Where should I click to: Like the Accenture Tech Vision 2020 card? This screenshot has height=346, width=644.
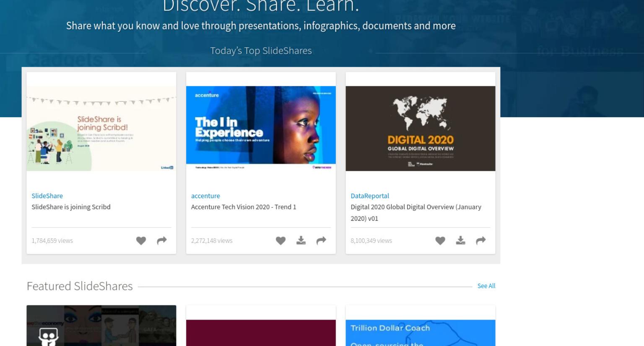(280, 241)
